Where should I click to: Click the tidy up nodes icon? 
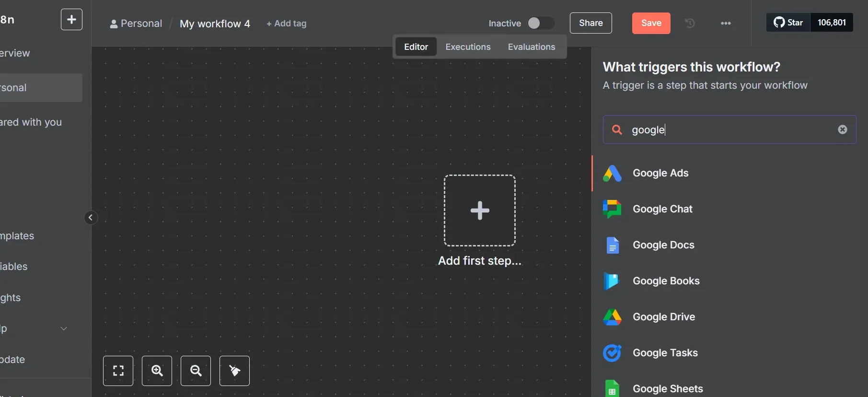[x=234, y=371]
